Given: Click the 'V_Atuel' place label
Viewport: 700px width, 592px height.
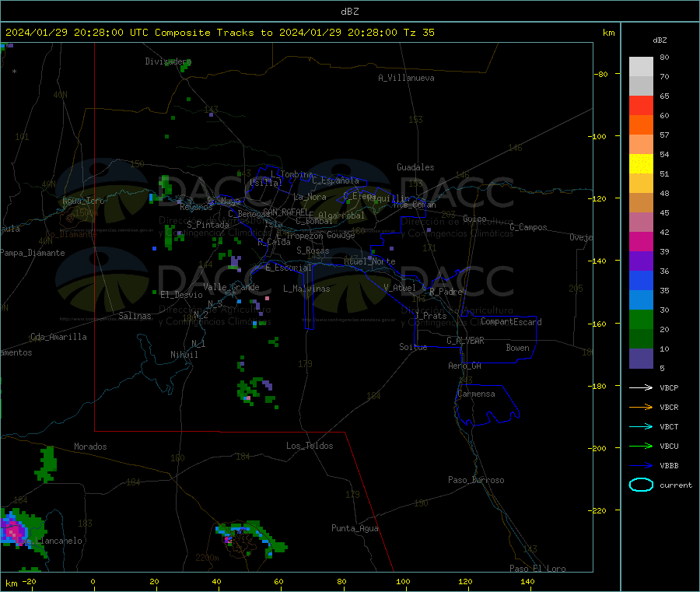Looking at the screenshot, I should [400, 289].
